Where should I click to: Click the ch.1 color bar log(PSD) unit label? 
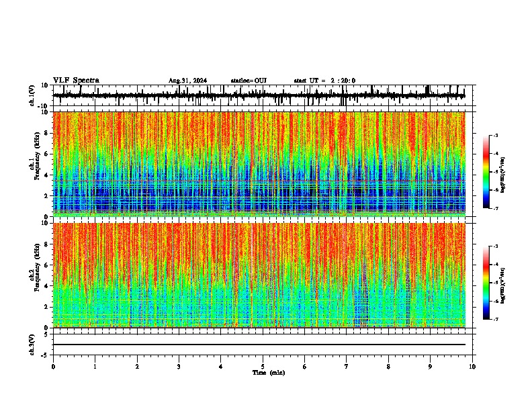point(503,175)
